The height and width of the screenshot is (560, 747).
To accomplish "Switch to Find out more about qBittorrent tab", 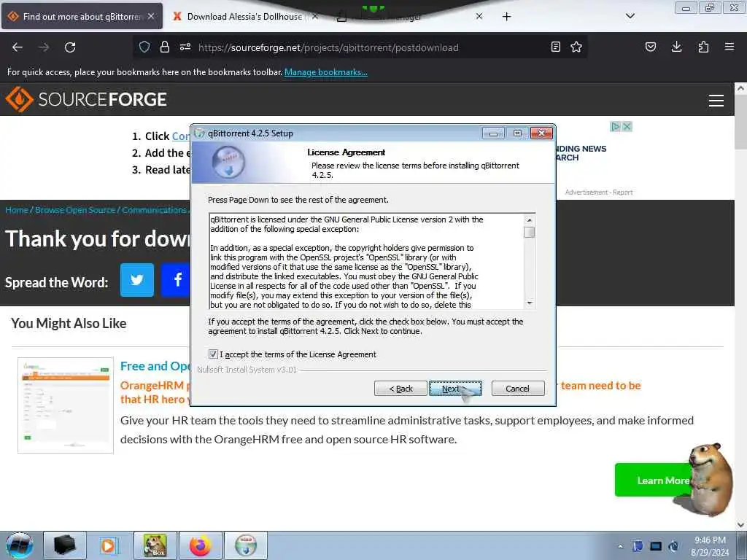I will (x=82, y=16).
